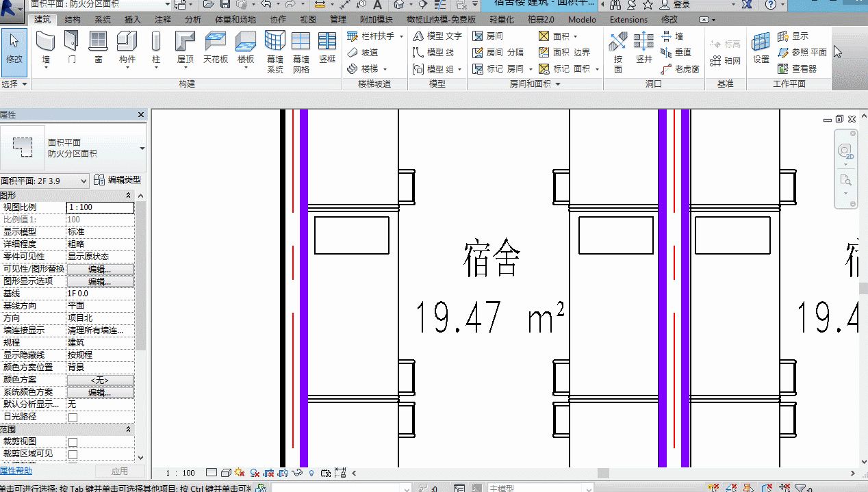Select the 按面 opening tool
The width and height of the screenshot is (868, 492).
pos(618,52)
